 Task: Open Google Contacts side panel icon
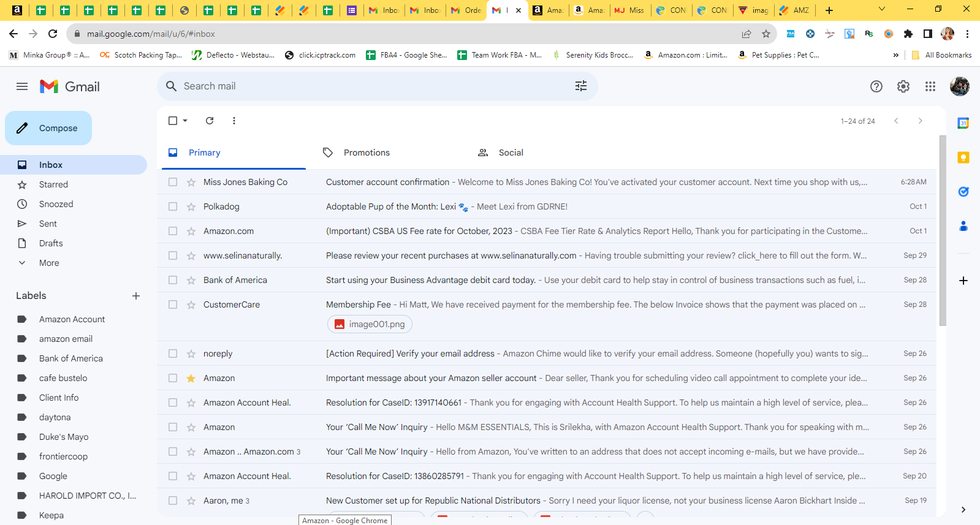tap(963, 226)
